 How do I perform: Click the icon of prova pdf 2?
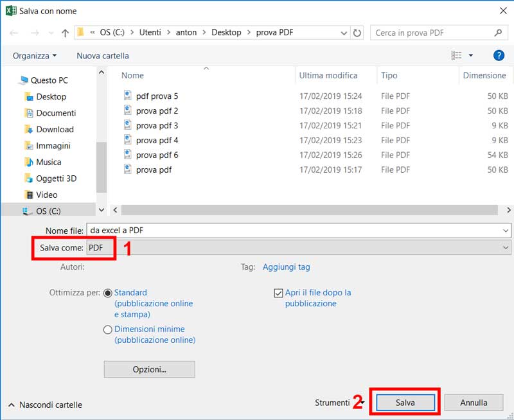pos(127,110)
